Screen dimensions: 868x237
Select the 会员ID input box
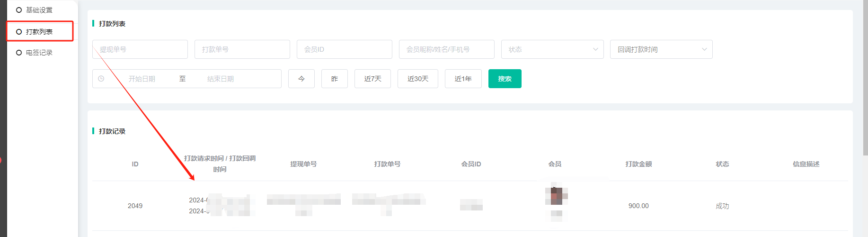point(344,49)
